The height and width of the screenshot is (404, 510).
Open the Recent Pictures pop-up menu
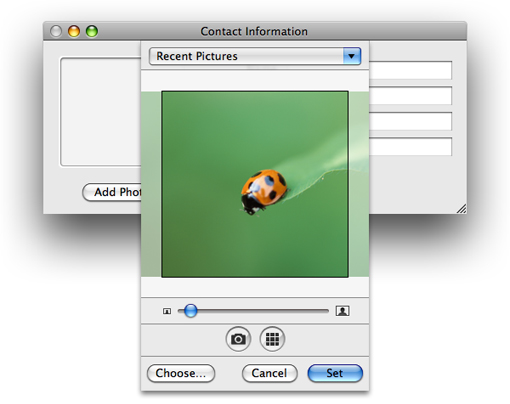coord(255,56)
